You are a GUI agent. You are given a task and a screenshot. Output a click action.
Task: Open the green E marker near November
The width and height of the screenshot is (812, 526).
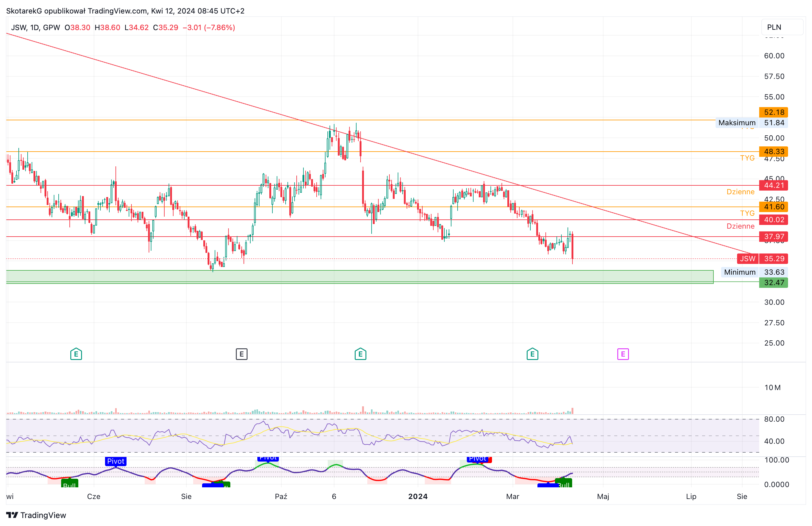click(360, 354)
